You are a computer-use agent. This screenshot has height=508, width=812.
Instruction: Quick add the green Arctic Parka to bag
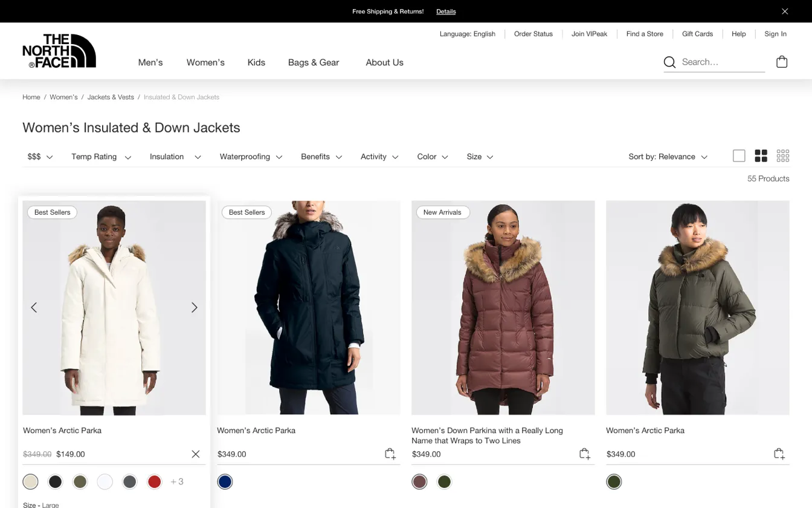point(779,454)
